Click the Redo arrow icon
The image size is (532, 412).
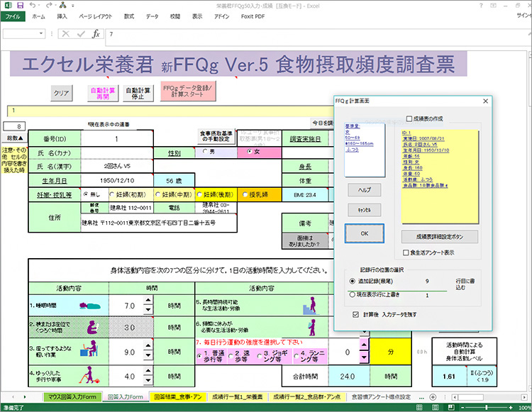[49, 5]
